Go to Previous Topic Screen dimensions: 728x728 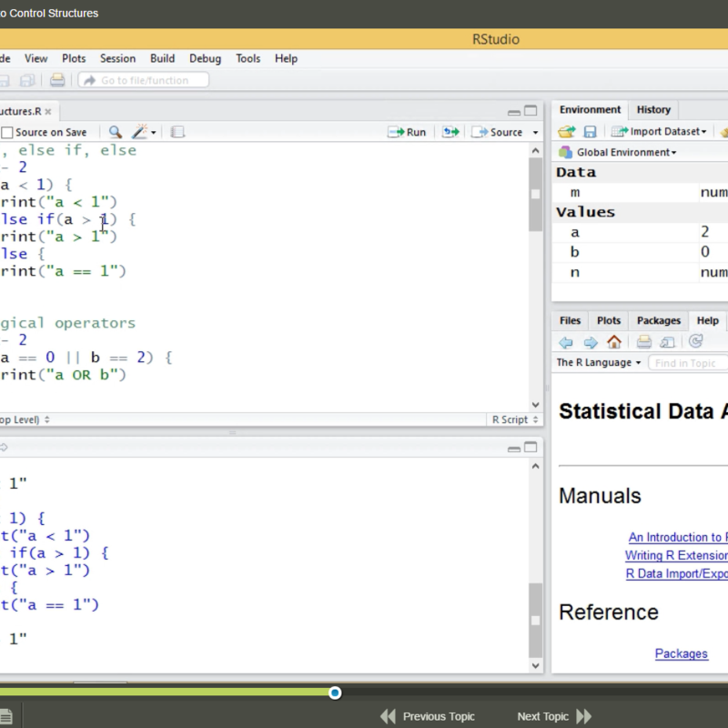tap(428, 716)
